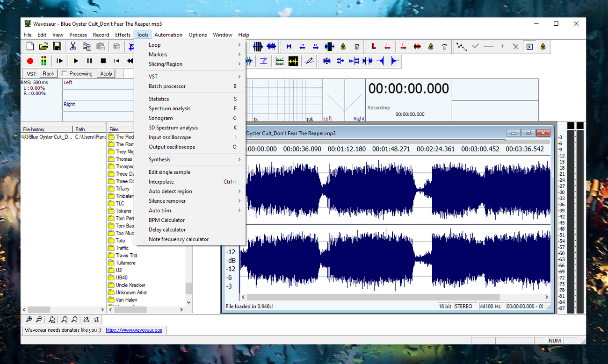608x364 pixels.
Task: Select Blue Oyster Cult file history entry
Action: [x=51, y=137]
